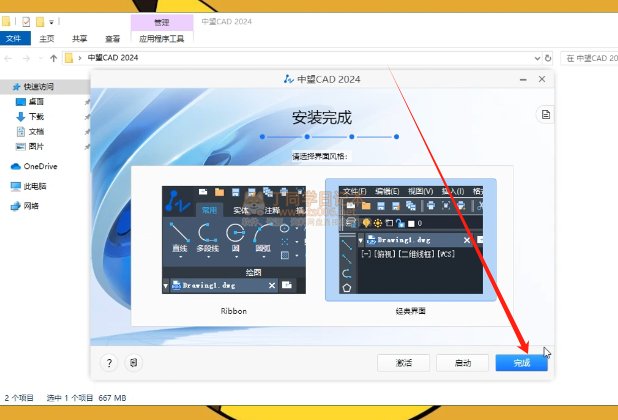Click the pin icon next to 下载
Screen dimensions: 618x420
pos(87,117)
